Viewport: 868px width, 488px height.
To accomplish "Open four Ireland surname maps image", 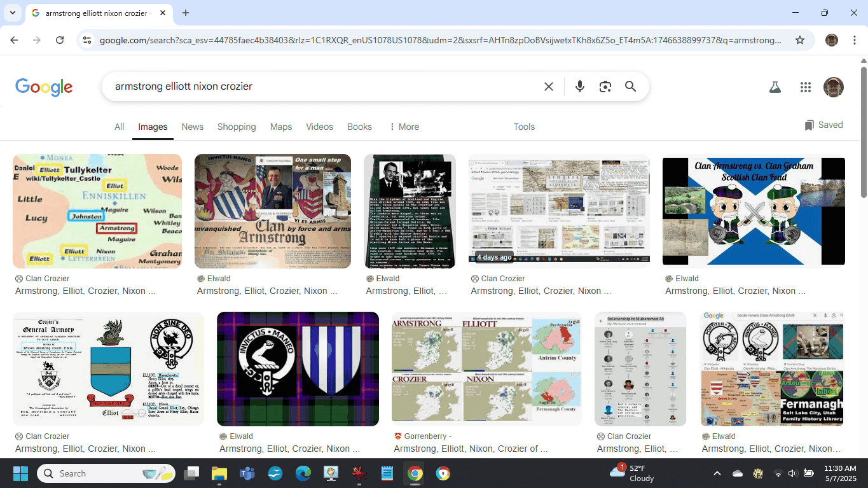I will [486, 369].
